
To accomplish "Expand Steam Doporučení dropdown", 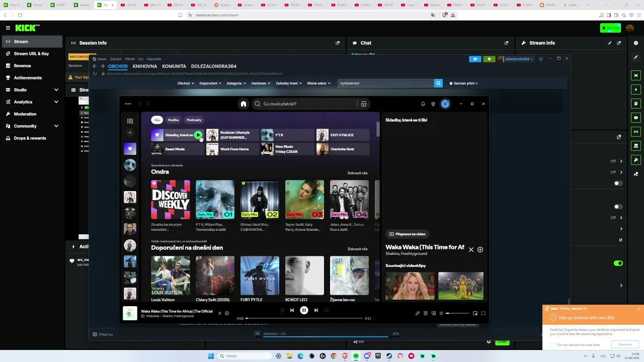I will point(210,83).
